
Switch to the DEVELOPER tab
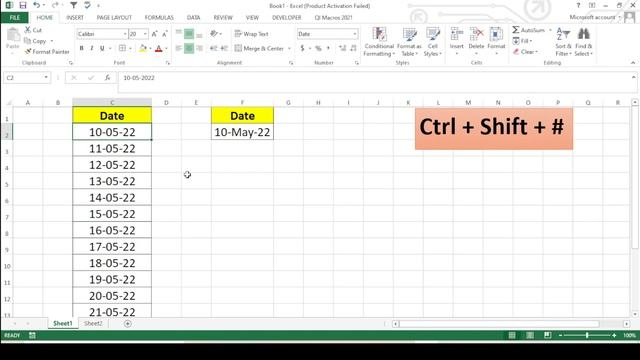click(287, 18)
